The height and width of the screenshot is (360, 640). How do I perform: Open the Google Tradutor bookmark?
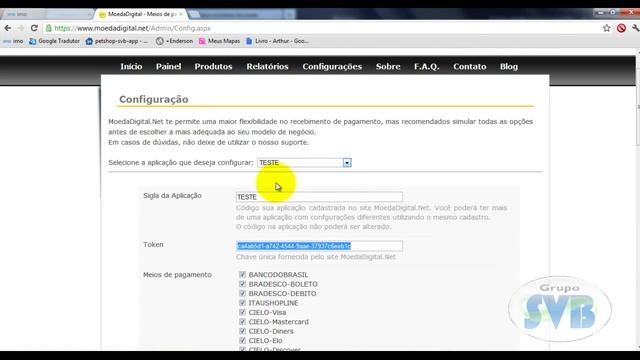pyautogui.click(x=54, y=41)
